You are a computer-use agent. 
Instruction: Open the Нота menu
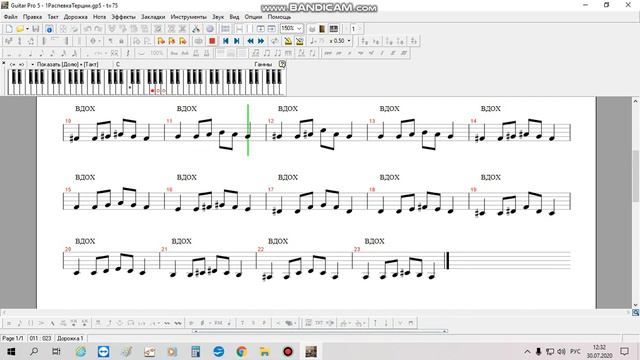99,17
